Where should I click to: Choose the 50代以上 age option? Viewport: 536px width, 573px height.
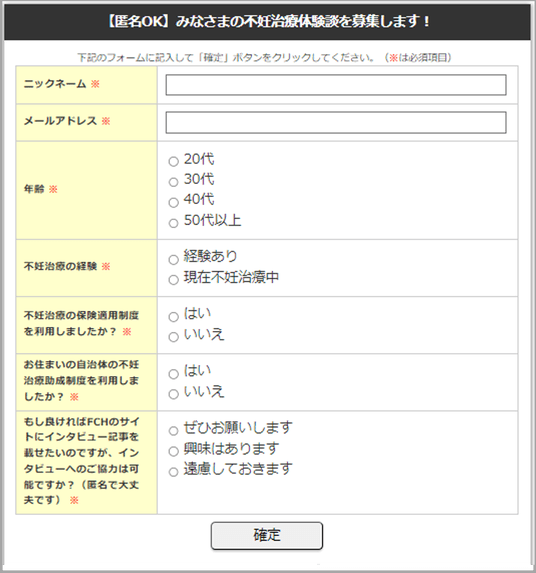point(174,223)
